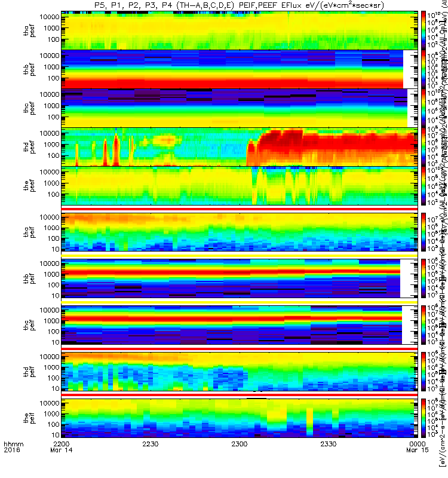Click the '2200' time axis label
This screenshot has height=478, width=448.
pos(62,444)
